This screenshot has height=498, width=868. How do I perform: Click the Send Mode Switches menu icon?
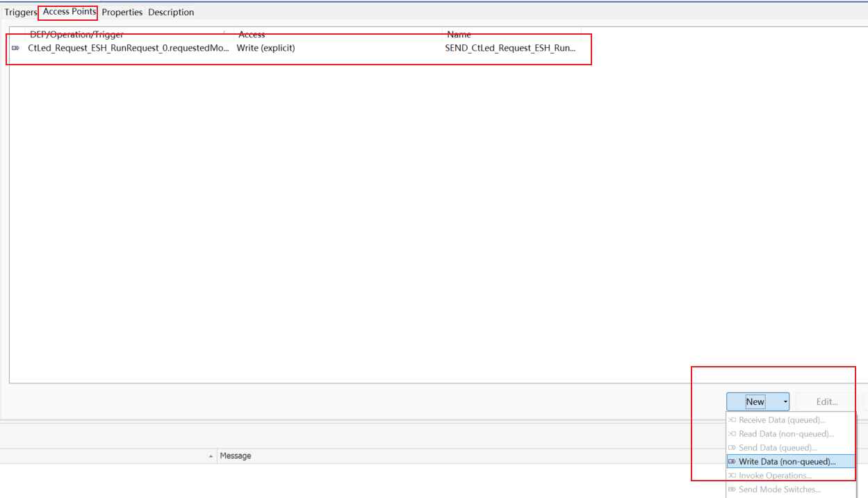click(x=732, y=490)
